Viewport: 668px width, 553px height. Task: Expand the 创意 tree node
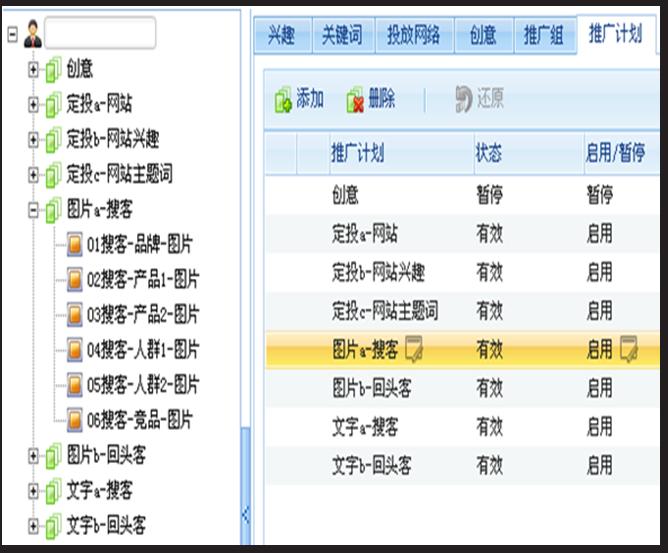[33, 69]
